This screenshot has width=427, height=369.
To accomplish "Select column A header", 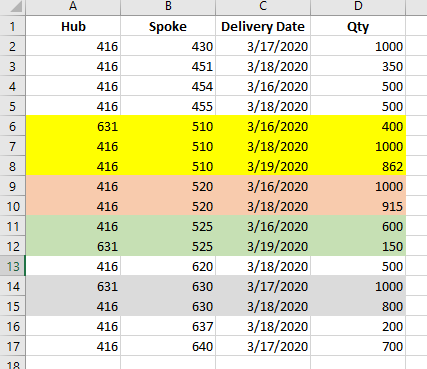I will (x=73, y=7).
